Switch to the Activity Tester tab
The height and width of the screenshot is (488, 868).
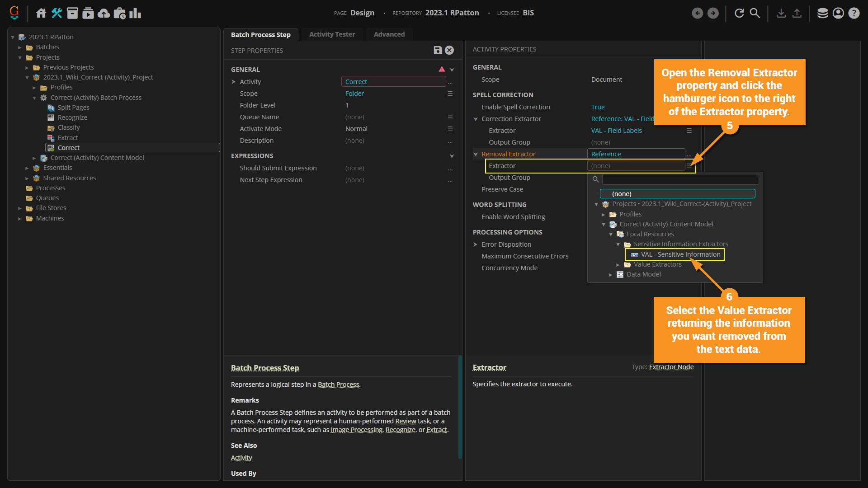click(x=332, y=34)
